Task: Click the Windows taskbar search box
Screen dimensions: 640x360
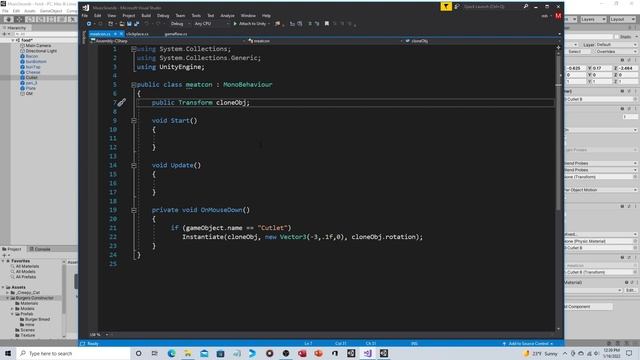Action: click(x=73, y=353)
